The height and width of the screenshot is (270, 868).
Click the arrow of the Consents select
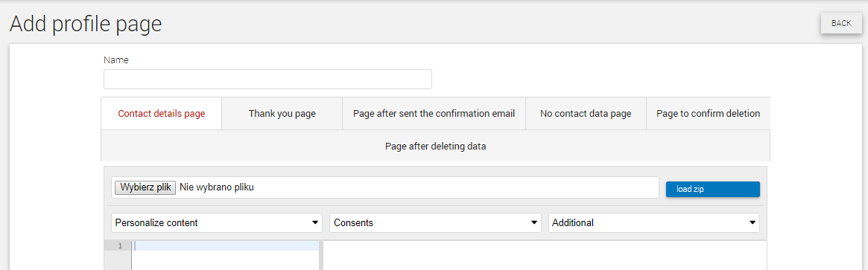click(x=533, y=222)
